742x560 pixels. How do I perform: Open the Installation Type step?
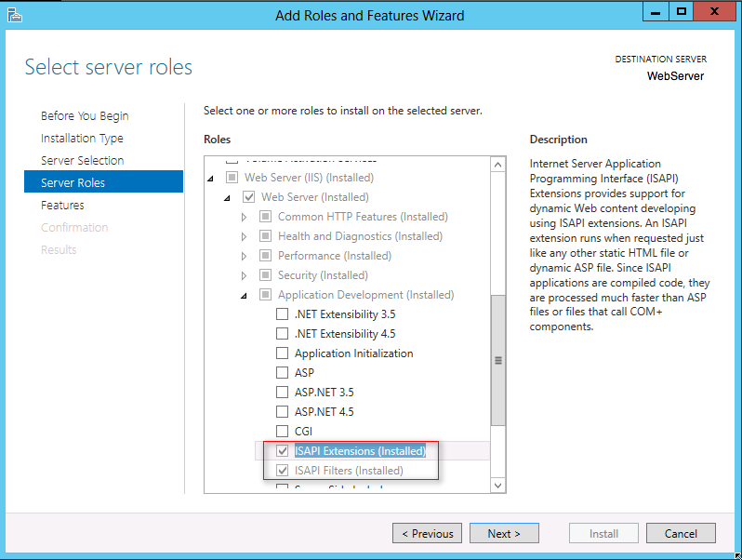[82, 139]
